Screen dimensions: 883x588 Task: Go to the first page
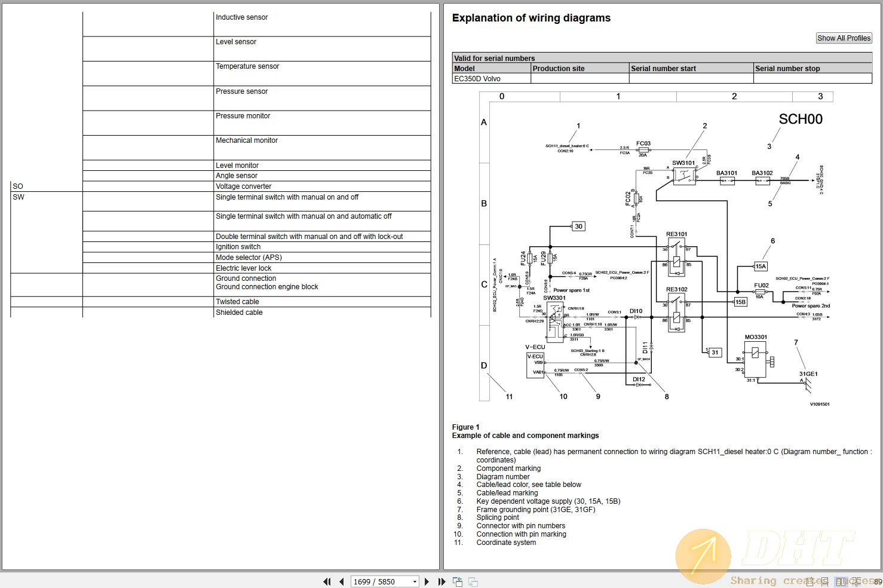point(327,581)
